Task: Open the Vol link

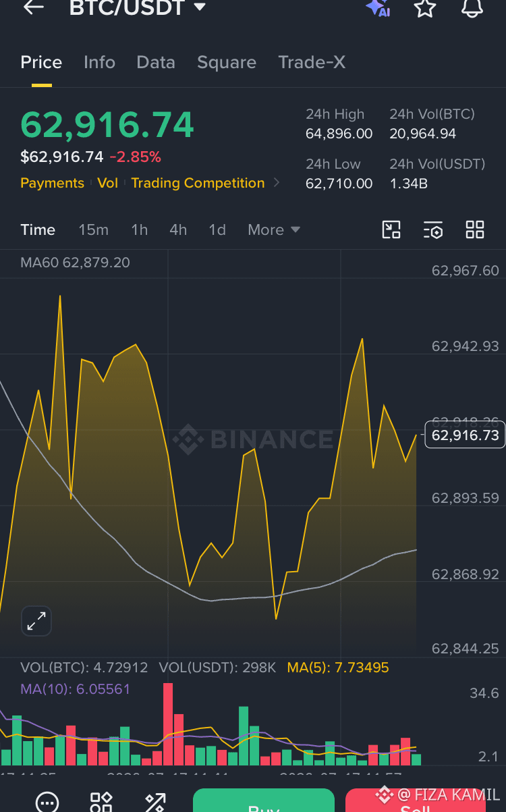Action: click(107, 183)
